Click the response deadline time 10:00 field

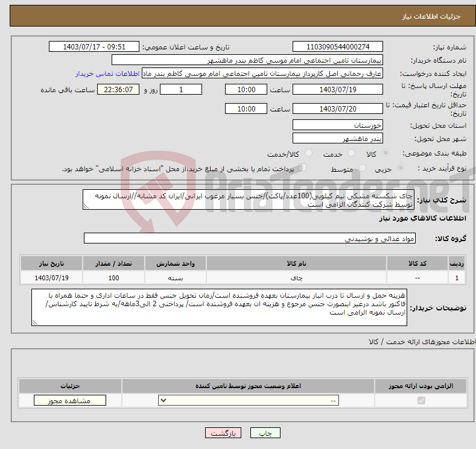coord(246,89)
